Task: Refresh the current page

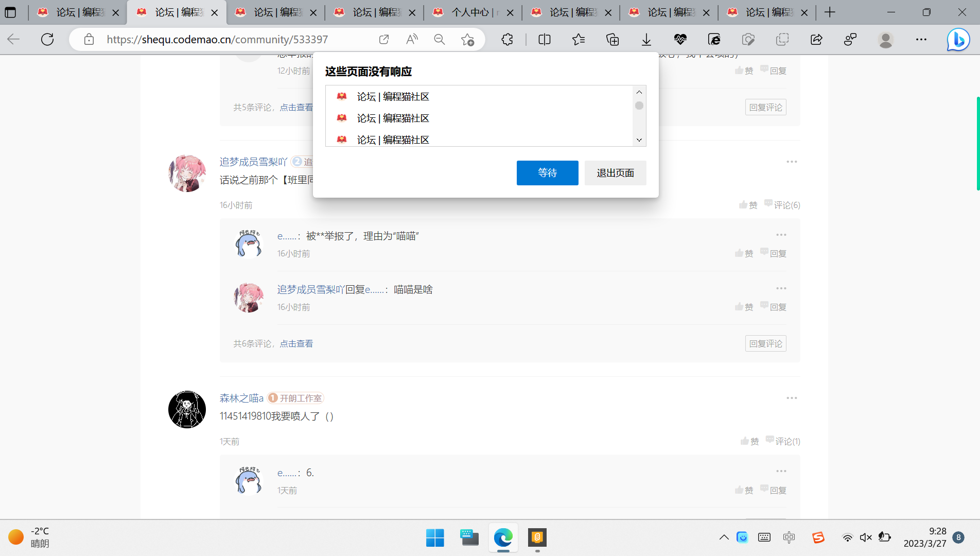Action: [x=47, y=39]
